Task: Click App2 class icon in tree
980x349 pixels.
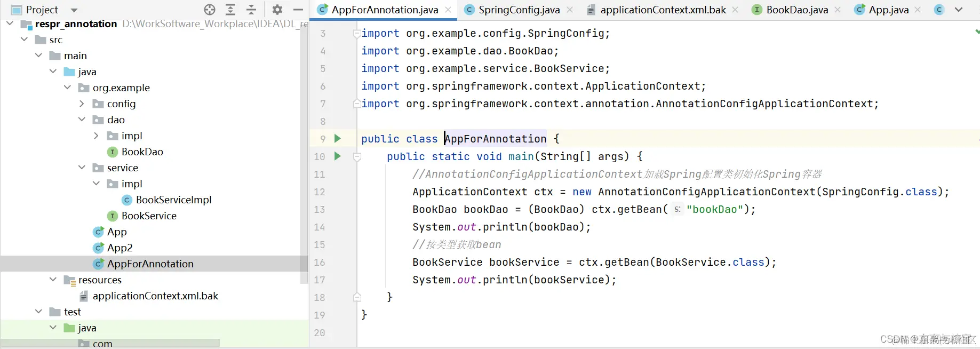Action: [98, 248]
